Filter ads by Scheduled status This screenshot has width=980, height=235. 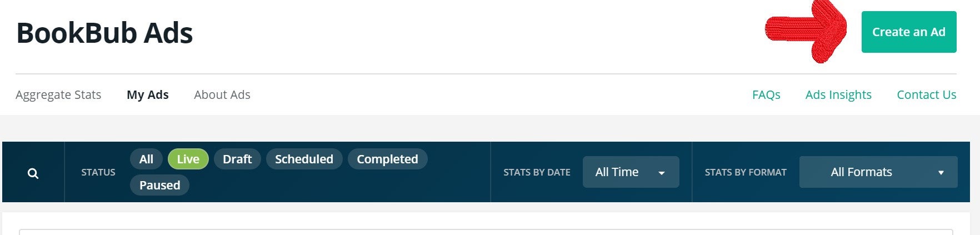(x=304, y=159)
